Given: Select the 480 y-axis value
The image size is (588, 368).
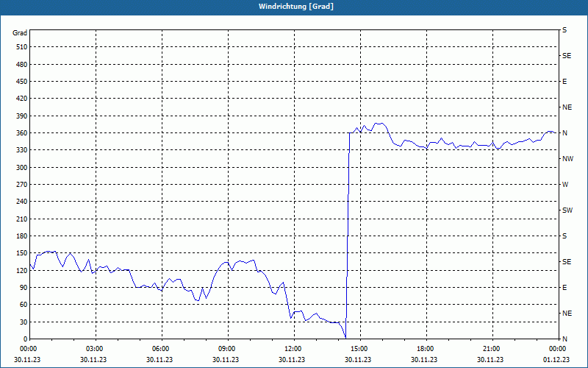Looking at the screenshot, I should point(22,64).
